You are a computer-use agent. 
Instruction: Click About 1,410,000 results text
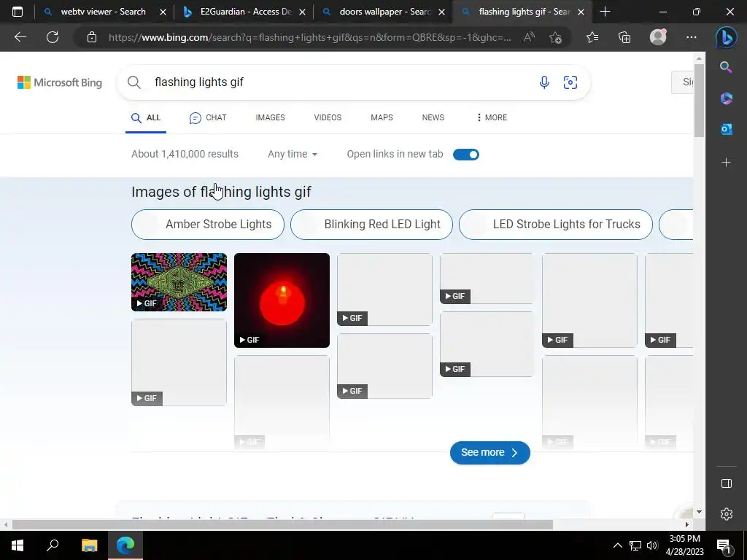[x=185, y=155]
